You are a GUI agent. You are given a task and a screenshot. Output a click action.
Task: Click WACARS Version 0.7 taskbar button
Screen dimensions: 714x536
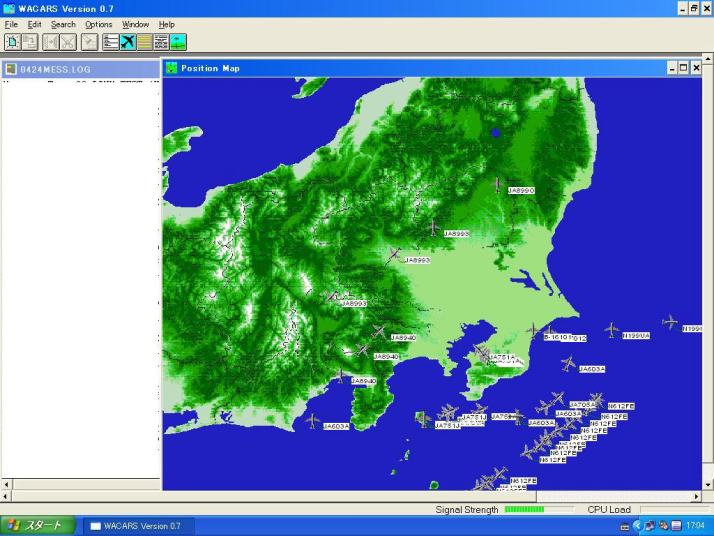[135, 525]
